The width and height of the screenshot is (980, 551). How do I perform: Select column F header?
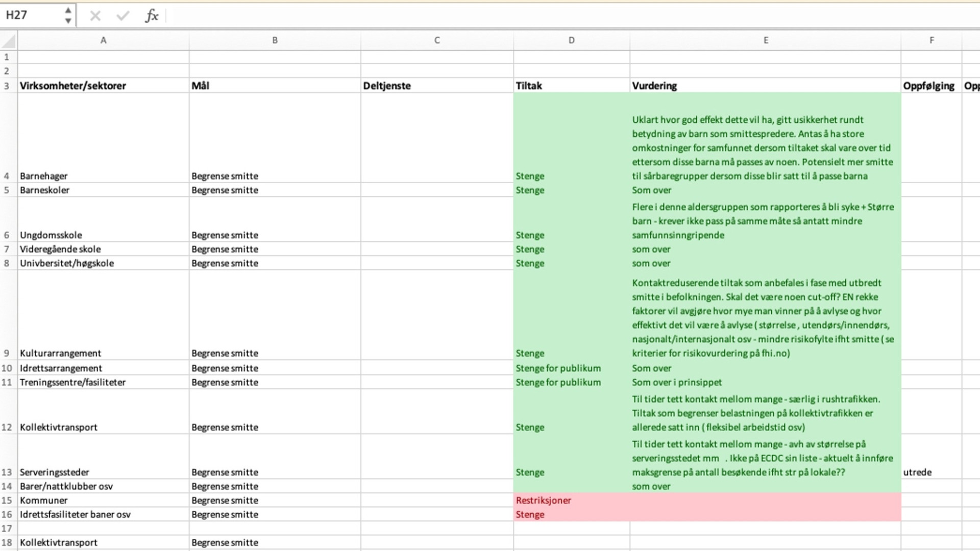[x=931, y=40]
